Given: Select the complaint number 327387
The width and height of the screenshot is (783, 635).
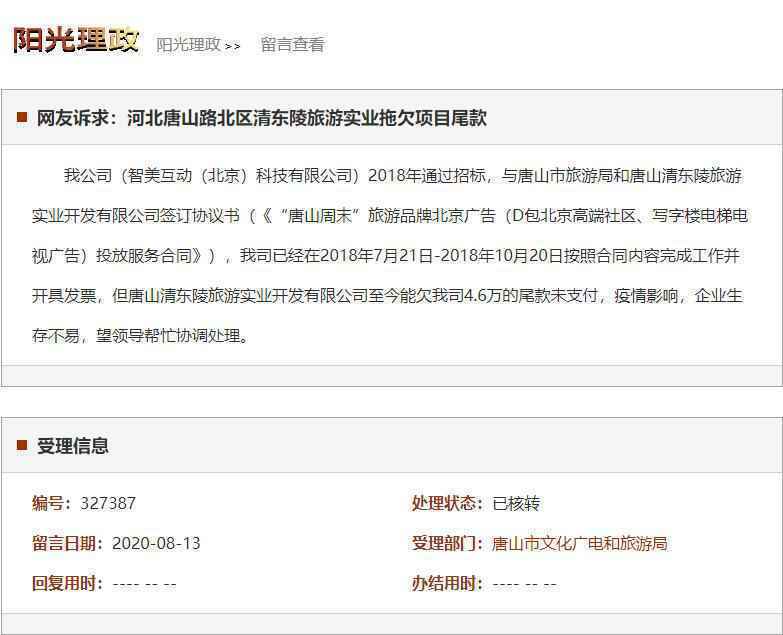Looking at the screenshot, I should [108, 503].
